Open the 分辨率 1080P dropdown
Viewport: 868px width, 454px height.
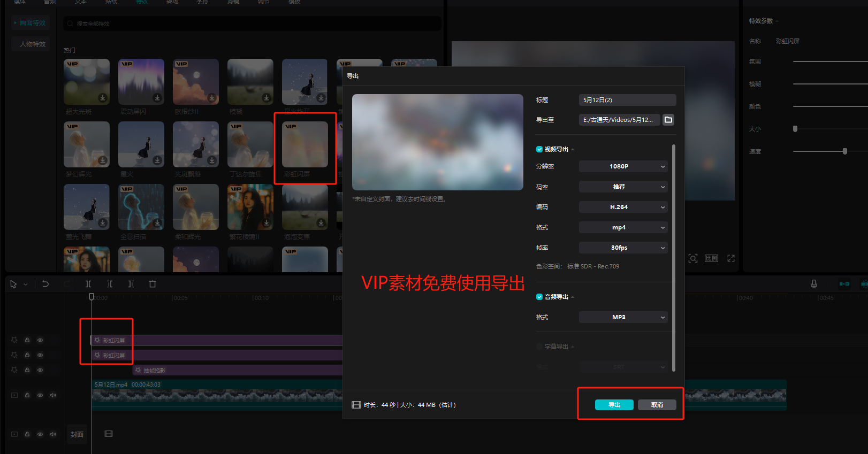623,166
